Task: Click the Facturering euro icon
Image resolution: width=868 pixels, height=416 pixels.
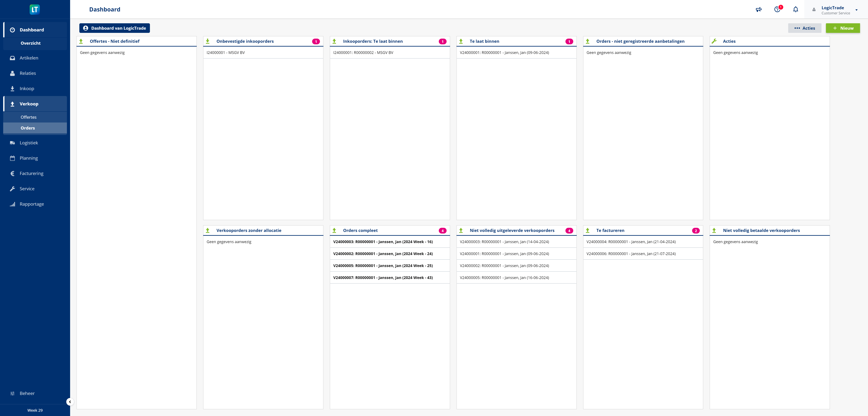Action: pyautogui.click(x=12, y=173)
